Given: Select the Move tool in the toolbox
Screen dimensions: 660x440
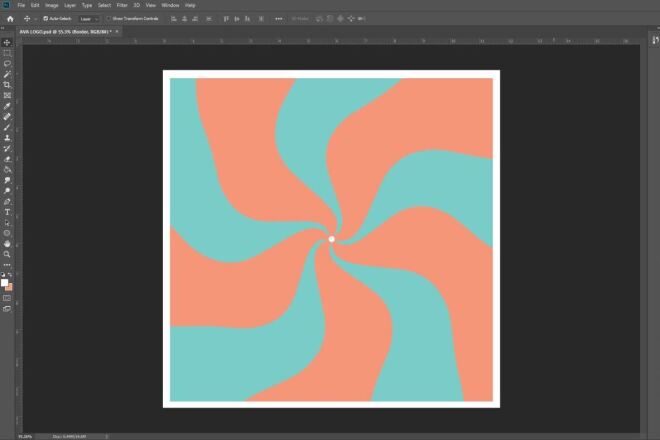Looking at the screenshot, I should click(x=7, y=43).
